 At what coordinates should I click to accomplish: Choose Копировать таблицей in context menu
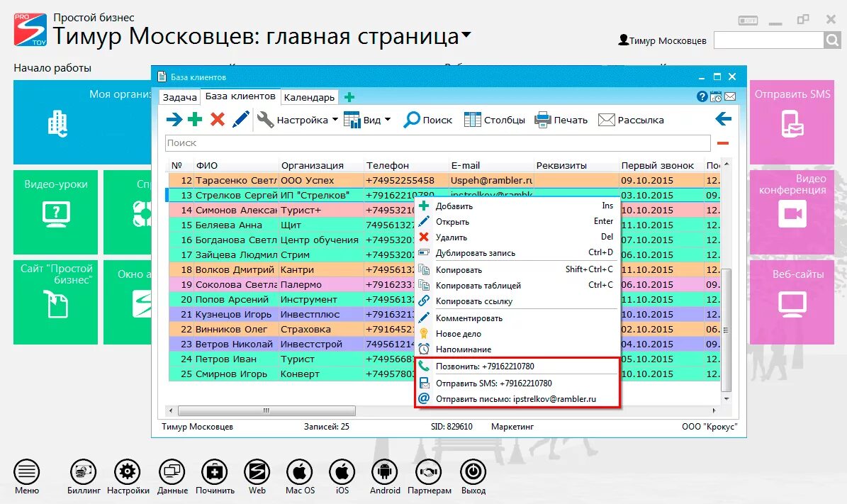517,285
